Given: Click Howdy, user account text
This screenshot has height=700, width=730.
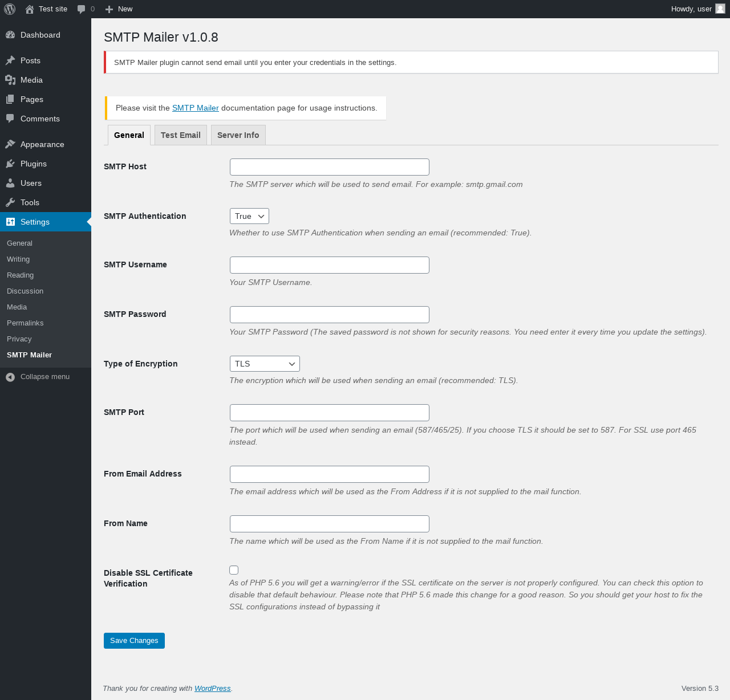Looking at the screenshot, I should (691, 9).
